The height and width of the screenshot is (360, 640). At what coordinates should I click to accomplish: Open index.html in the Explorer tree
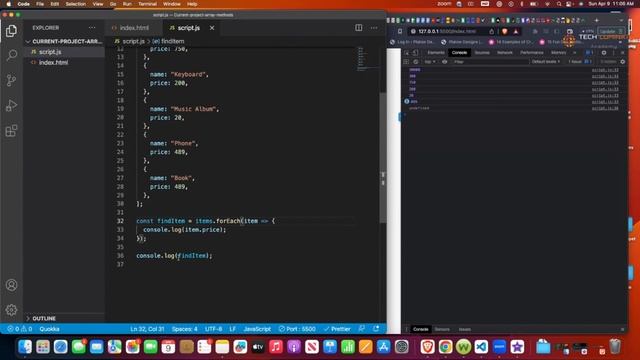click(x=53, y=62)
